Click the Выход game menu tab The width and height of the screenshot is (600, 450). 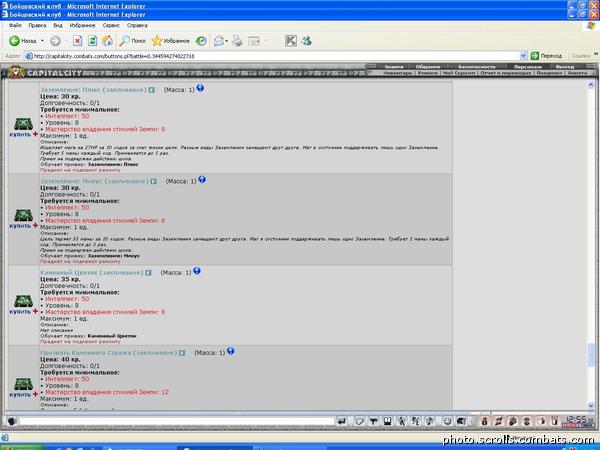coord(565,67)
